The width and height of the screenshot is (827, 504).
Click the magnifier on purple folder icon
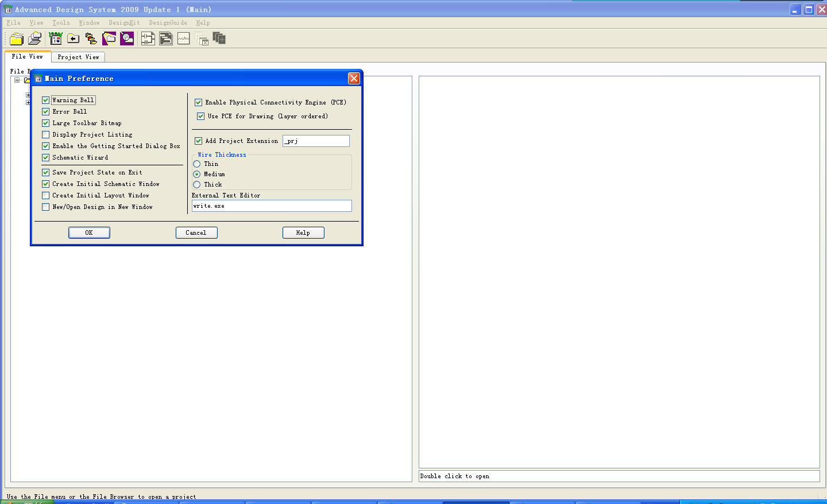[x=127, y=38]
